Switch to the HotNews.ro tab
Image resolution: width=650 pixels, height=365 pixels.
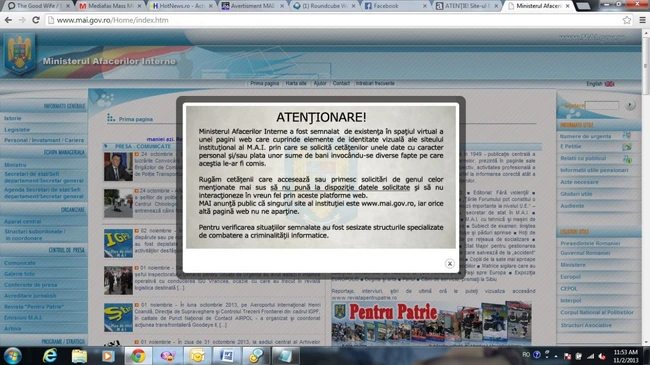(x=182, y=6)
